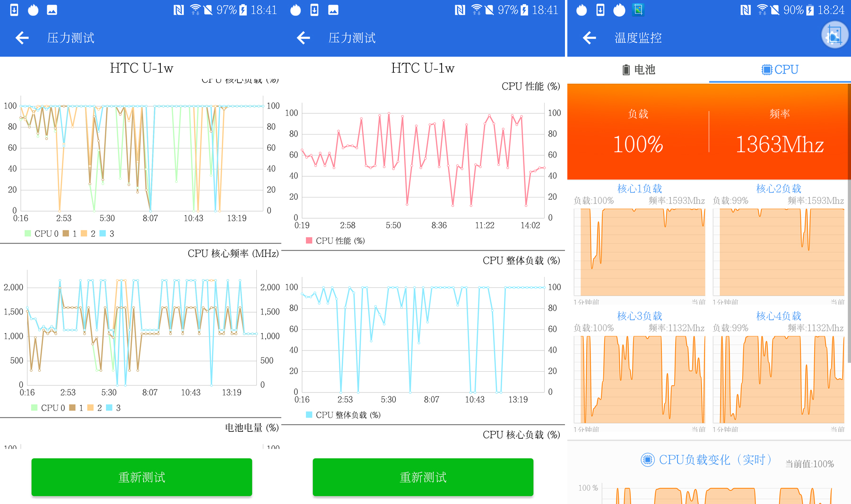
Task: Toggle CPU 0 legend in core load chart
Action: tap(42, 233)
